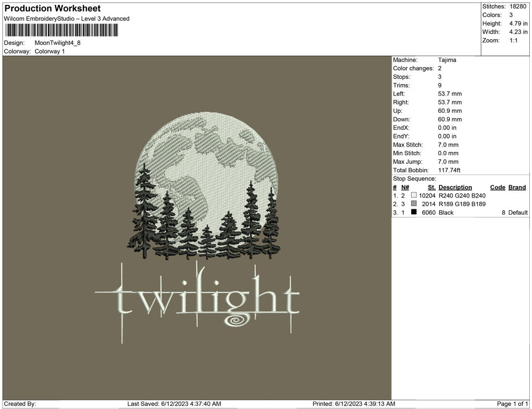532x409 pixels.
Task: Click the Colors value '3' in header
Action: [x=511, y=15]
